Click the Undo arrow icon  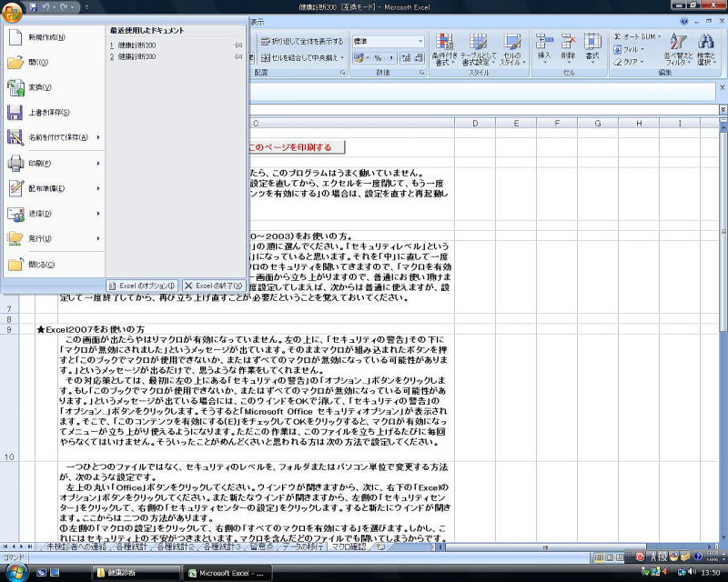point(45,7)
